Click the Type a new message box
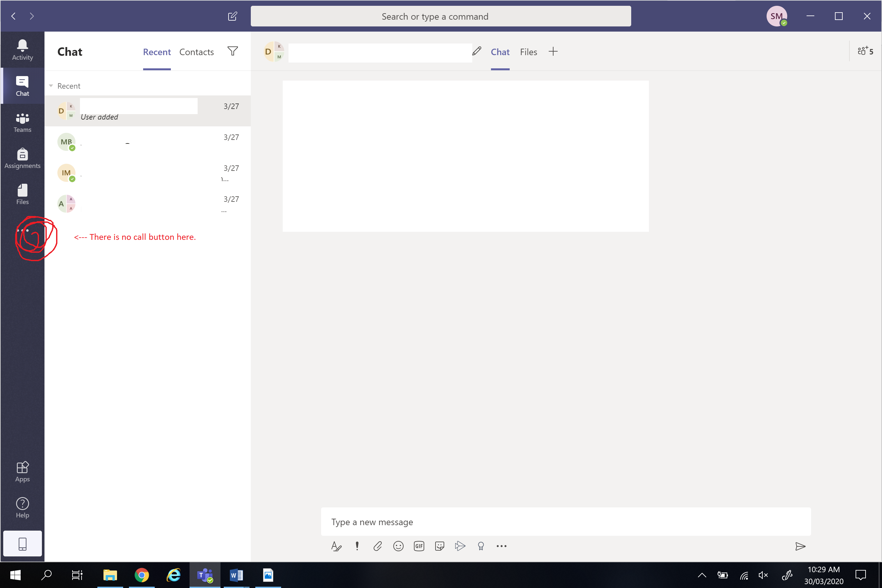882x588 pixels. click(565, 522)
